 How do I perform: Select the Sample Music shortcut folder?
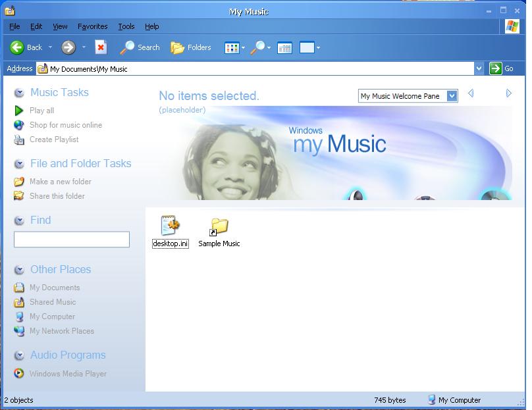point(219,227)
